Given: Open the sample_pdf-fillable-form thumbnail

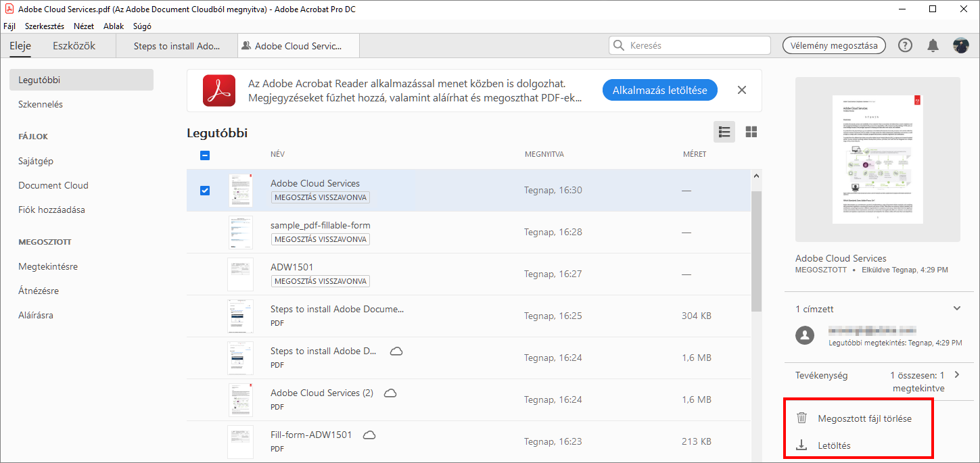Looking at the screenshot, I should tap(240, 233).
